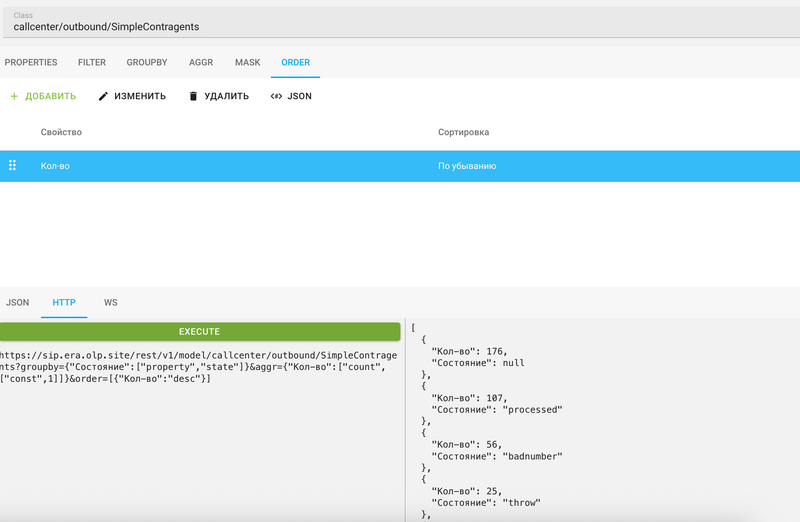Click the plus icon for Добавить
The width and height of the screenshot is (800, 522).
coord(14,96)
